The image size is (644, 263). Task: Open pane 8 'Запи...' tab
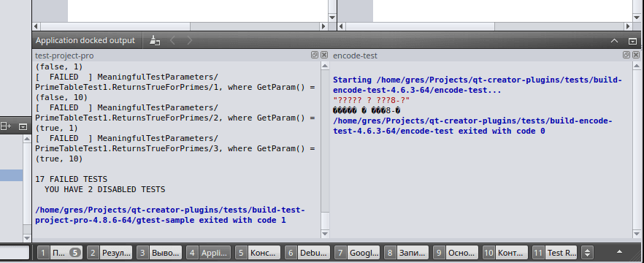(407, 252)
